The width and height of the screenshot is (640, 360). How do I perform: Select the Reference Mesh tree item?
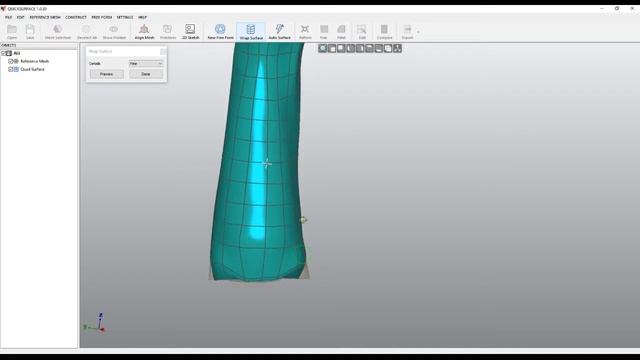pyautogui.click(x=34, y=61)
